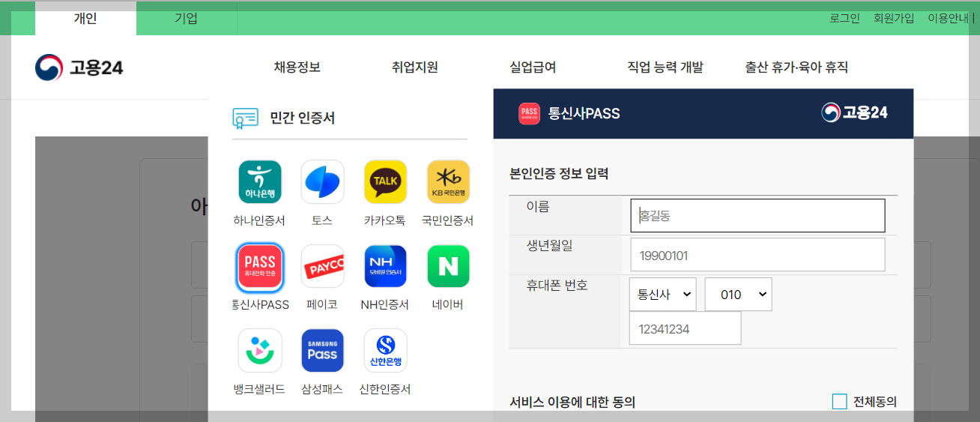Click the 이용안내 link

(x=948, y=18)
